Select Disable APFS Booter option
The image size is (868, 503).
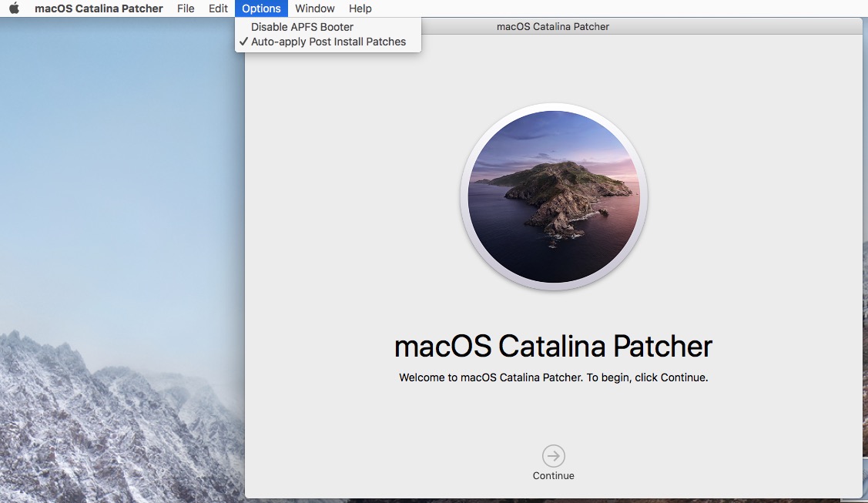coord(328,26)
